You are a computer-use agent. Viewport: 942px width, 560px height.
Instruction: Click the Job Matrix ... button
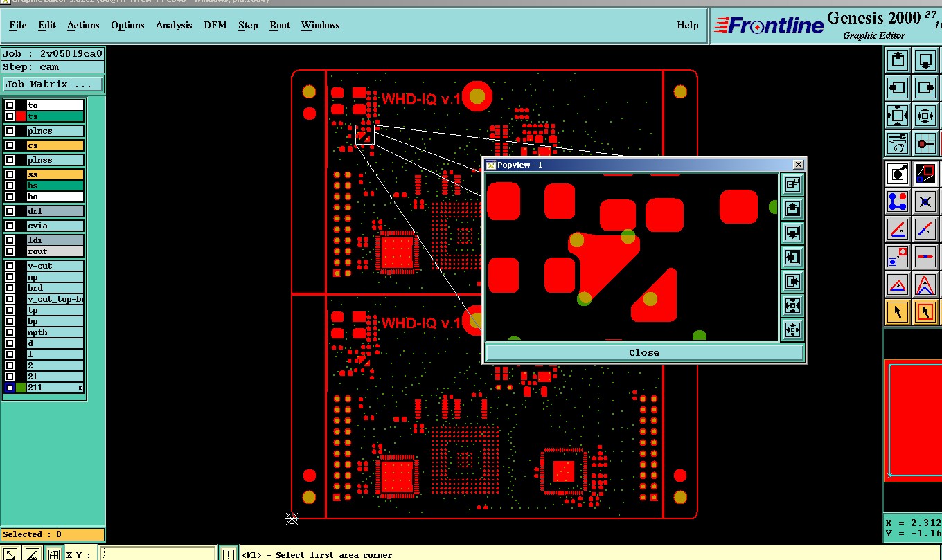[x=53, y=84]
